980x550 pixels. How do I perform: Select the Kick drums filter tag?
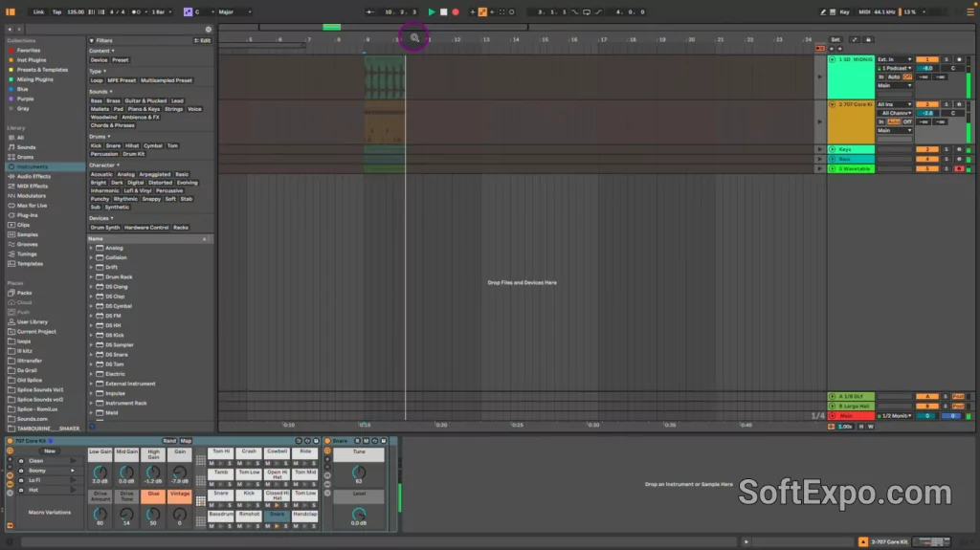pyautogui.click(x=96, y=145)
